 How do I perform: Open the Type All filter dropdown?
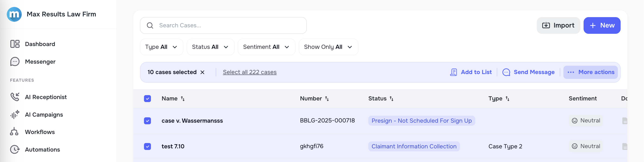pyautogui.click(x=162, y=47)
